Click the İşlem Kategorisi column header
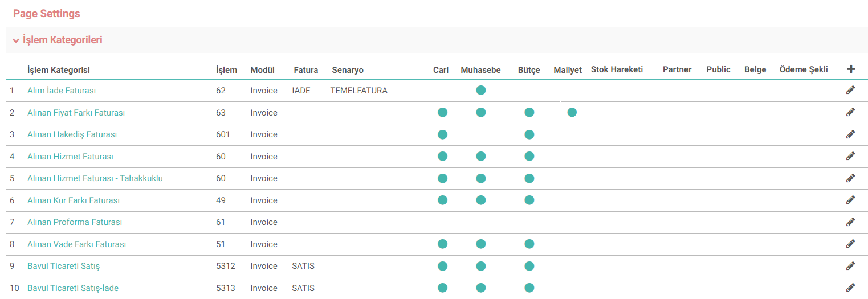 (59, 70)
